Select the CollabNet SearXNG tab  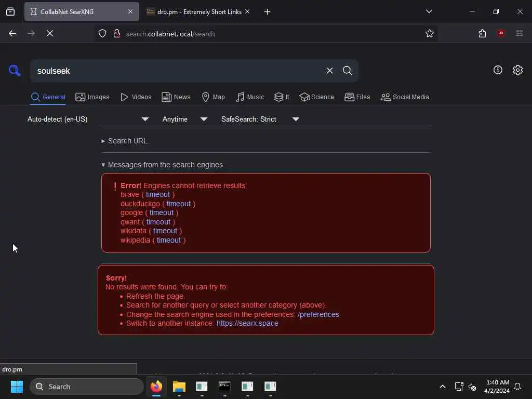(82, 12)
